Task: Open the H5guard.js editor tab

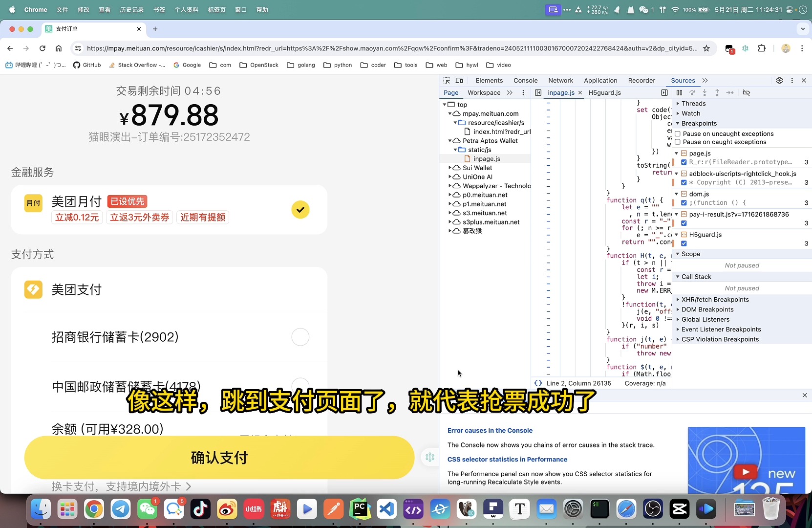Action: pos(605,93)
